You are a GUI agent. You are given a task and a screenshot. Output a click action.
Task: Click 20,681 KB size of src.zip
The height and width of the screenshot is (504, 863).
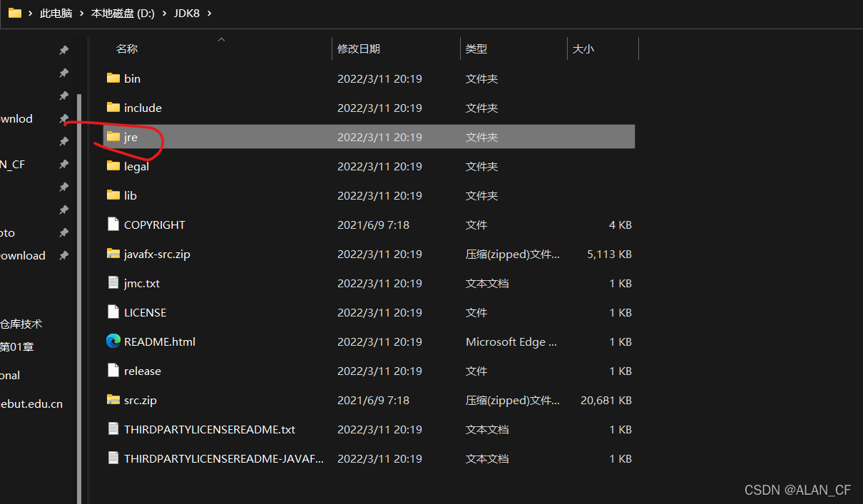[606, 400]
